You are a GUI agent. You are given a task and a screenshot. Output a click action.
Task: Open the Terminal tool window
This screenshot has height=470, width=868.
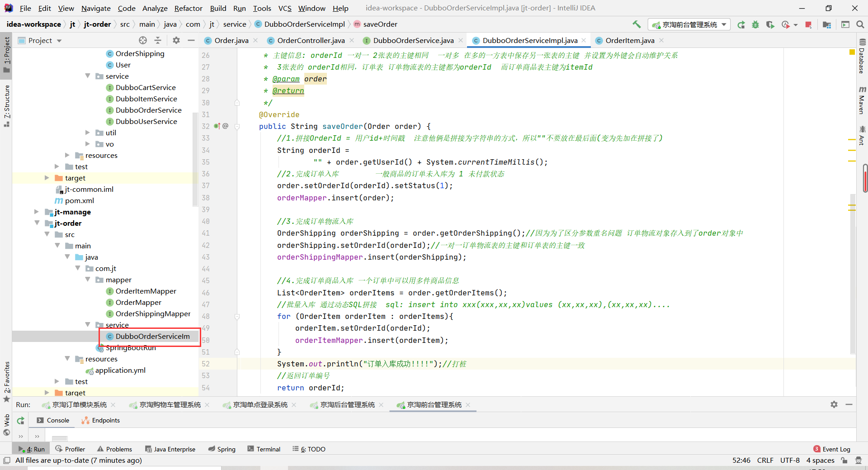(x=264, y=449)
